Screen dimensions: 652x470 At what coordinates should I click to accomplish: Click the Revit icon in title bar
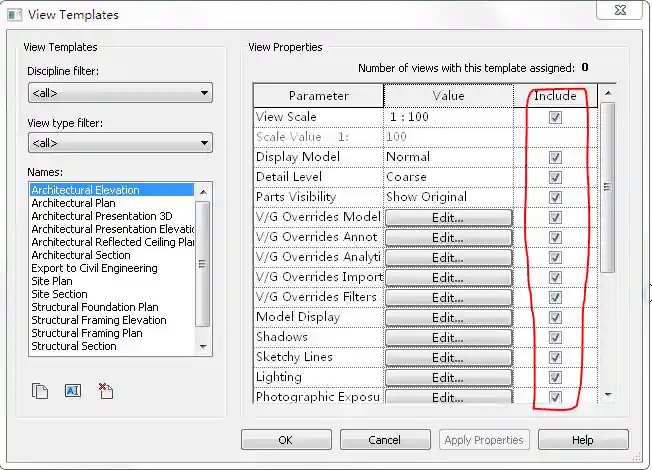[14, 15]
